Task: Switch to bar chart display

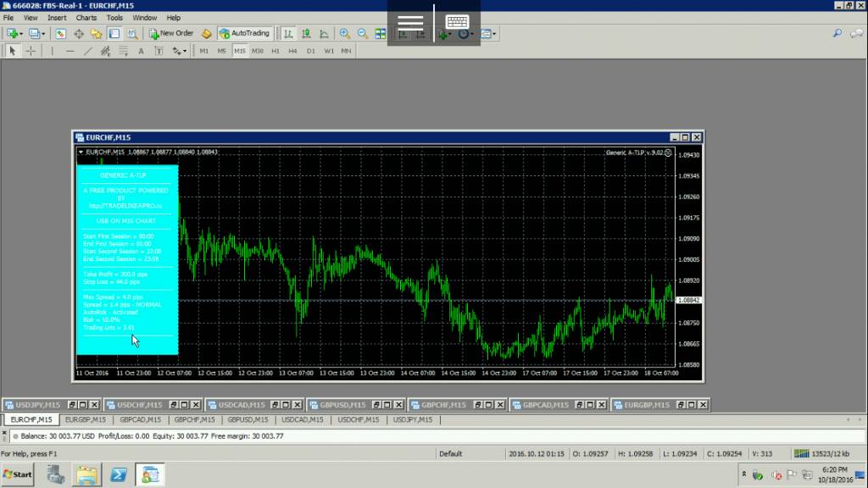Action: tap(289, 34)
